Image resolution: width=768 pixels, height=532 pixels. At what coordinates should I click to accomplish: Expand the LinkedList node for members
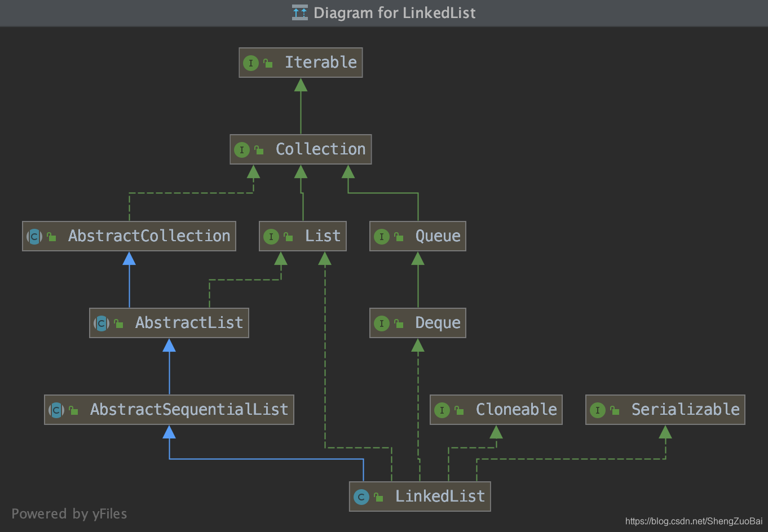378,496
